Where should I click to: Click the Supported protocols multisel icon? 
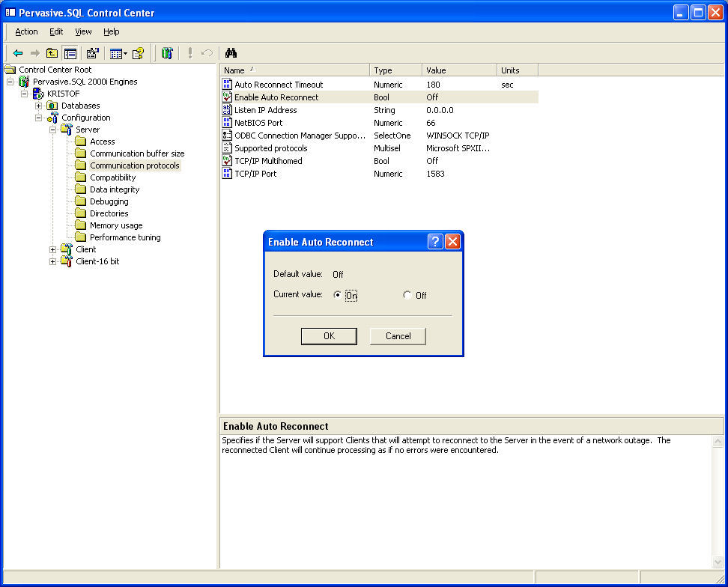227,148
